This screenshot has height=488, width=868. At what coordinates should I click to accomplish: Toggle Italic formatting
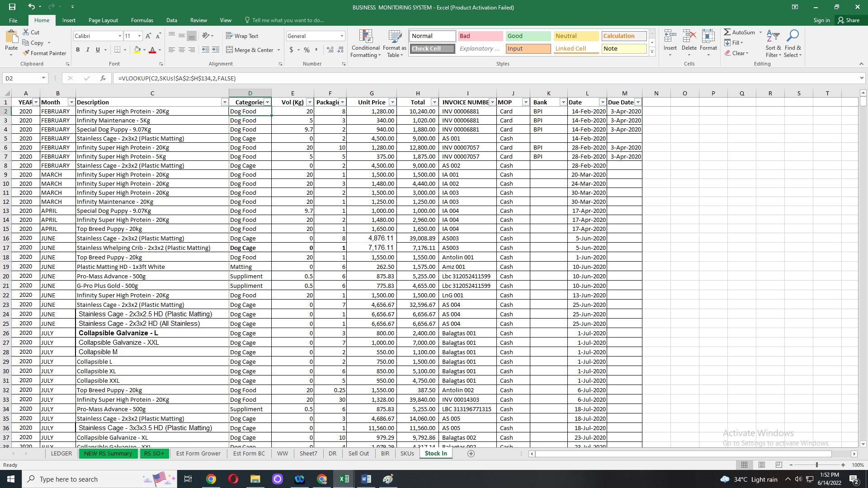click(88, 50)
